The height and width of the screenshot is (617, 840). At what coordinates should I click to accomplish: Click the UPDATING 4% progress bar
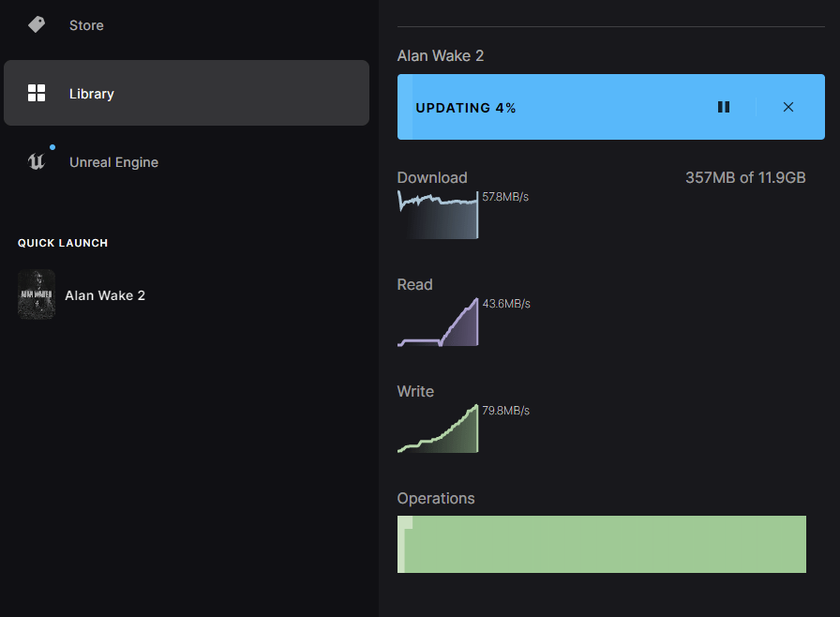click(x=562, y=107)
